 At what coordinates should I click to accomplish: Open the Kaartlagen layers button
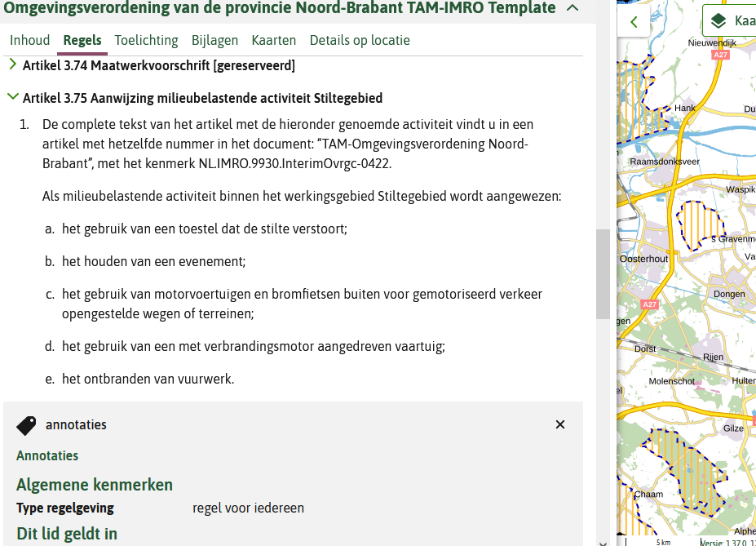point(729,20)
